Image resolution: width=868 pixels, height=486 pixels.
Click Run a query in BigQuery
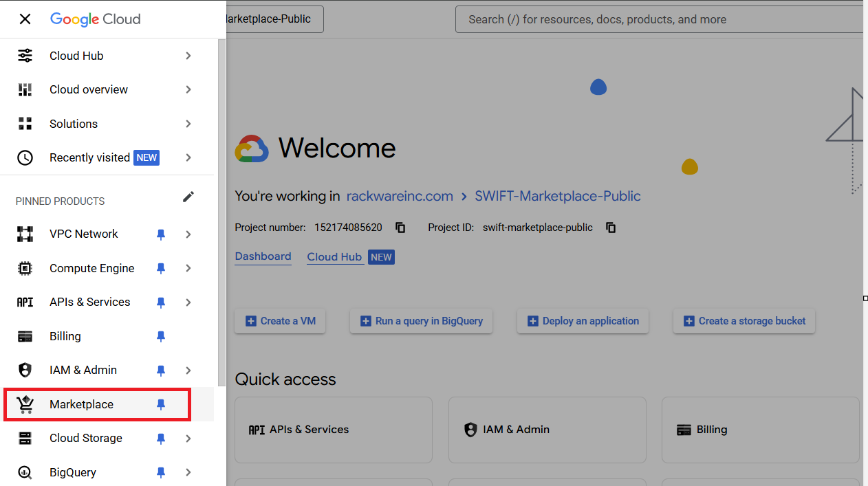421,321
